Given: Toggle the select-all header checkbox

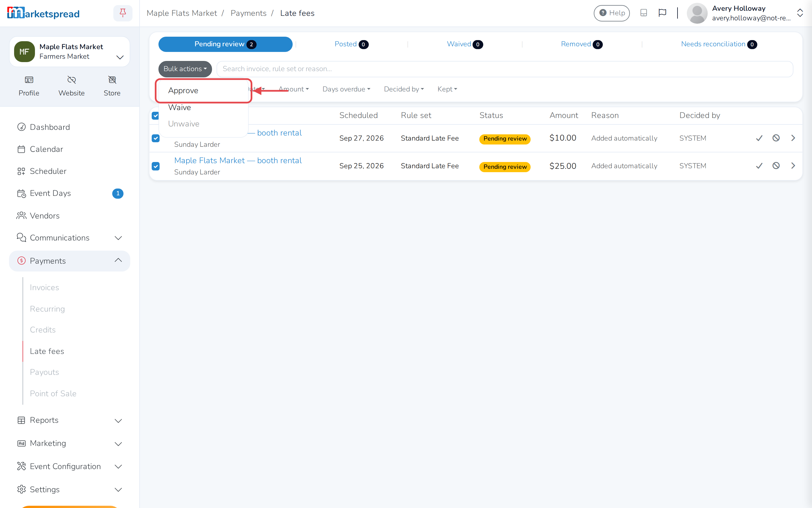Looking at the screenshot, I should click(x=155, y=116).
